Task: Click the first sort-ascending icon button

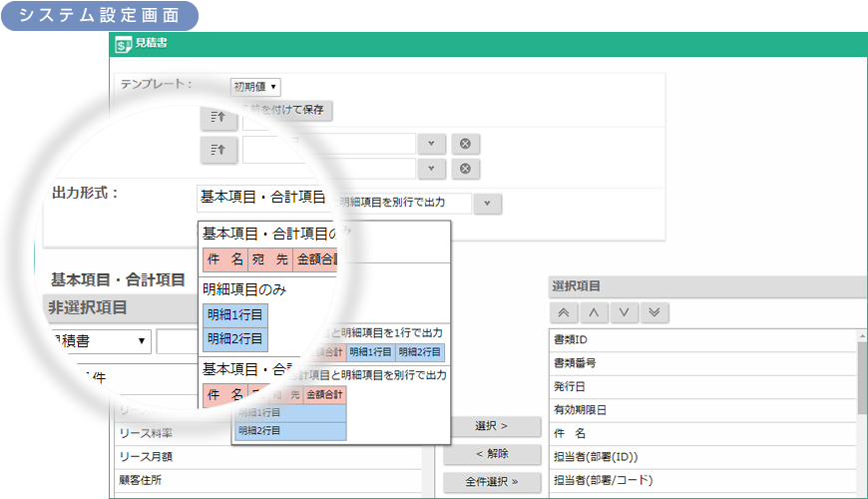Action: click(x=218, y=117)
